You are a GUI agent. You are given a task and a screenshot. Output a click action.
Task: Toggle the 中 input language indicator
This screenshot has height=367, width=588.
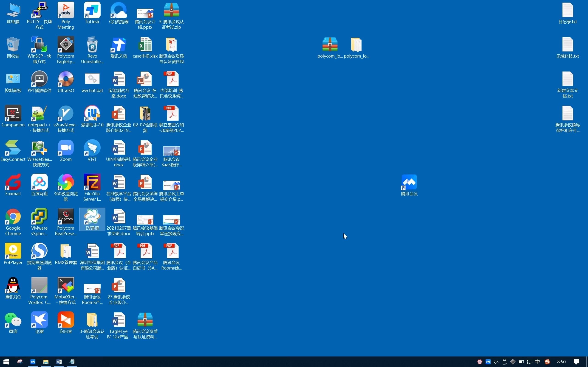pyautogui.click(x=537, y=362)
